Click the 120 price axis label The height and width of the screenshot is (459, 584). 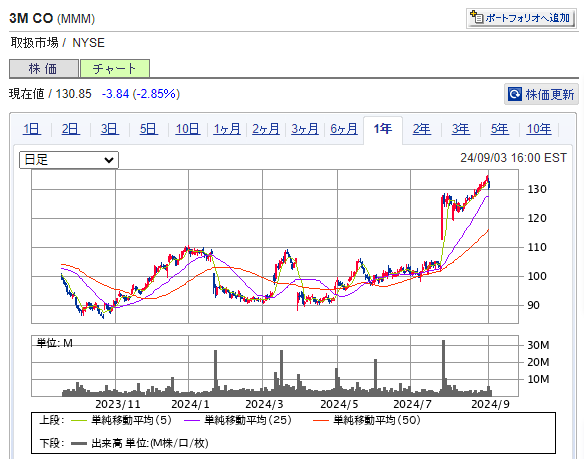coord(537,218)
